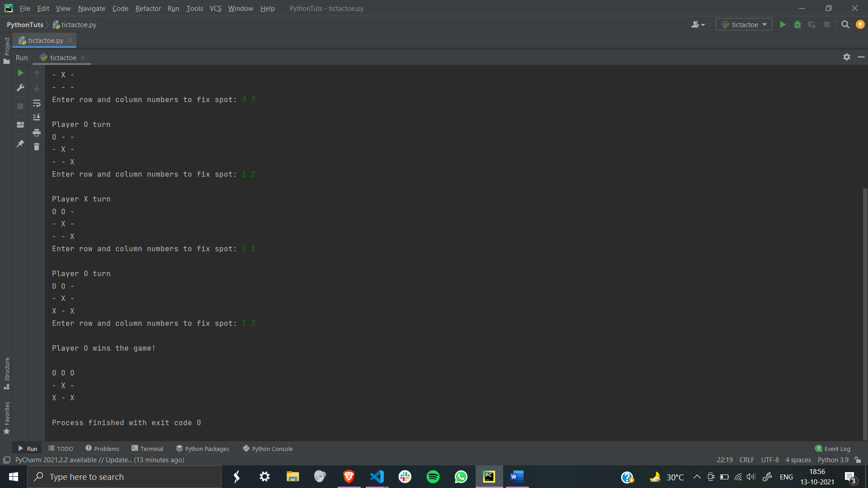Open CRLF line separator selector

click(746, 460)
